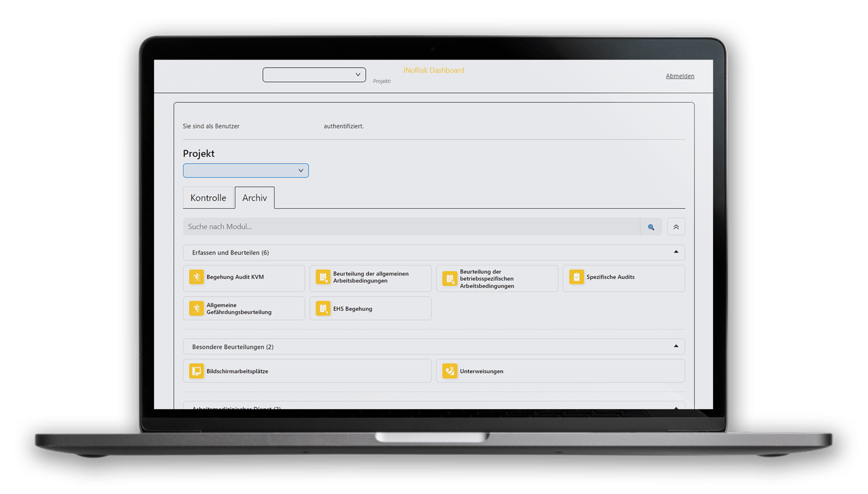Viewport: 868px width, 494px height.
Task: Open Bildschirmarbeitsplätze module
Action: (x=308, y=371)
